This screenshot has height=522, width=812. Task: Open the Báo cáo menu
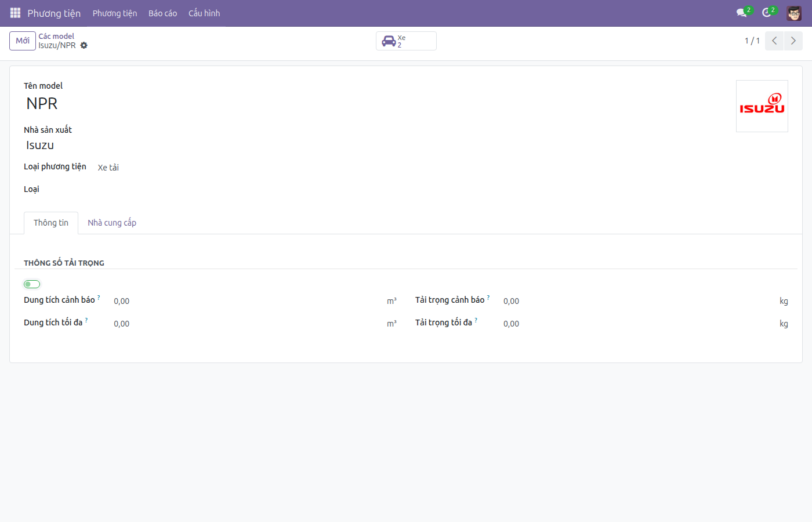pyautogui.click(x=162, y=13)
